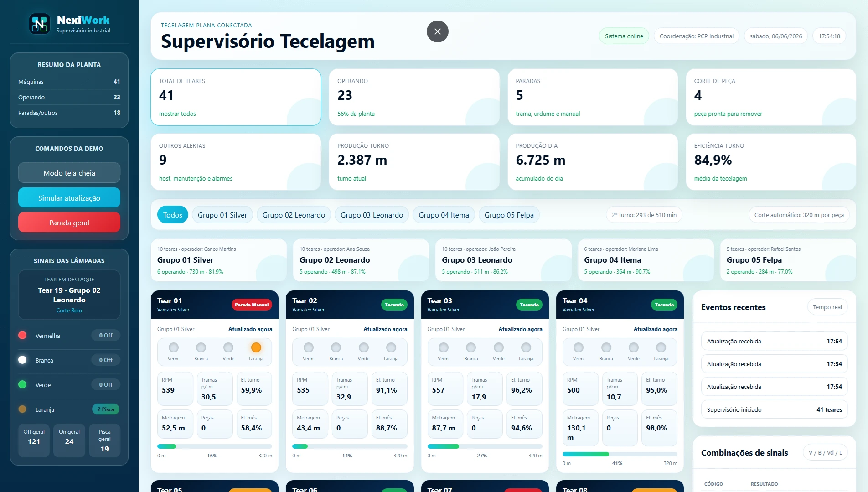Open the Outros Alertas card
The width and height of the screenshot is (868, 492).
point(236,162)
